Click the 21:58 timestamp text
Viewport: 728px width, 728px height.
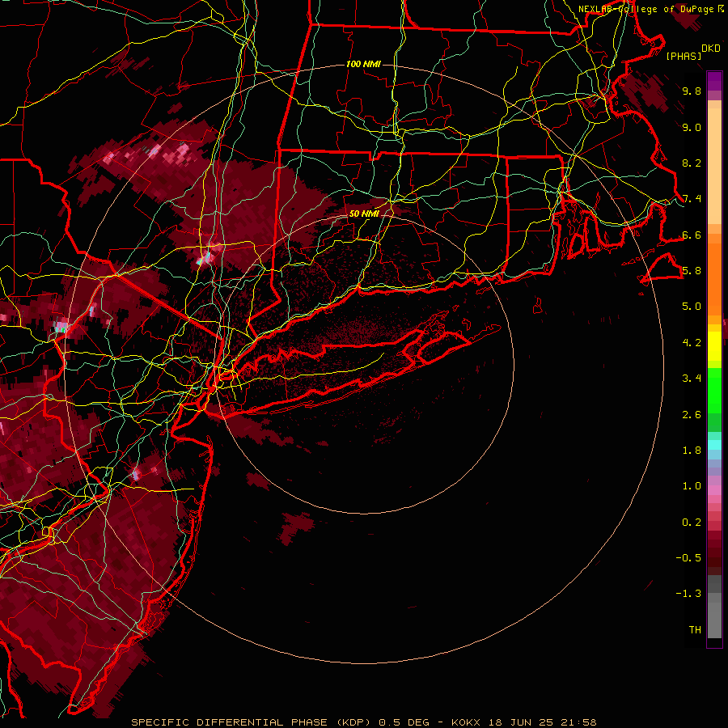580,722
